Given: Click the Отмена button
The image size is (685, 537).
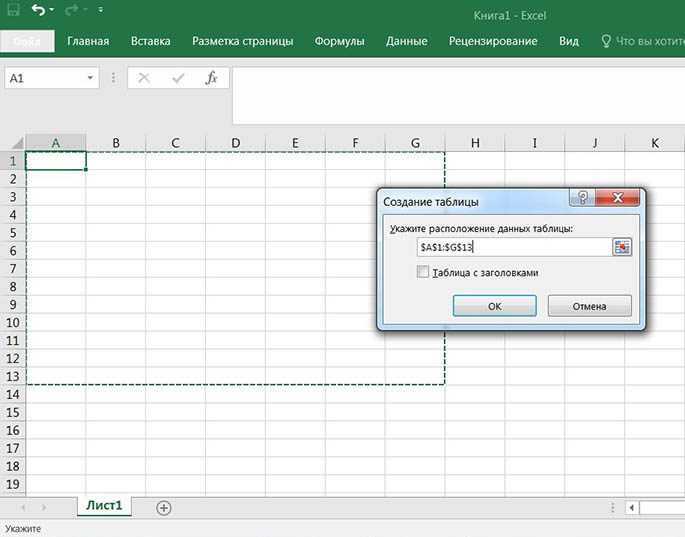Looking at the screenshot, I should 589,306.
